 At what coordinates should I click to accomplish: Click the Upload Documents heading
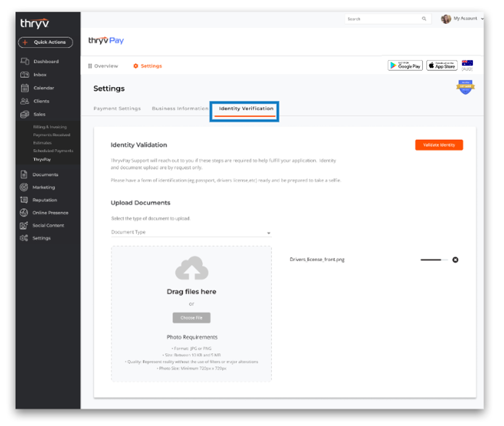click(141, 203)
